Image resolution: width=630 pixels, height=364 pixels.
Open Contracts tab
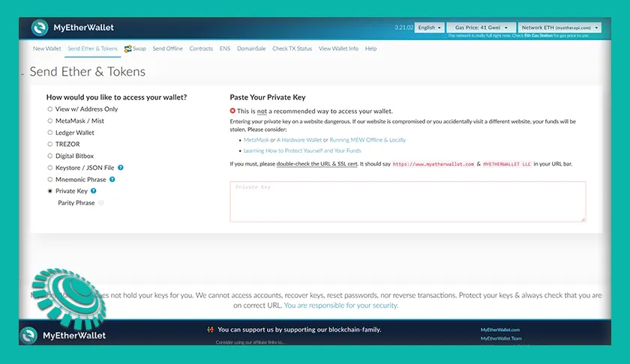tap(201, 49)
